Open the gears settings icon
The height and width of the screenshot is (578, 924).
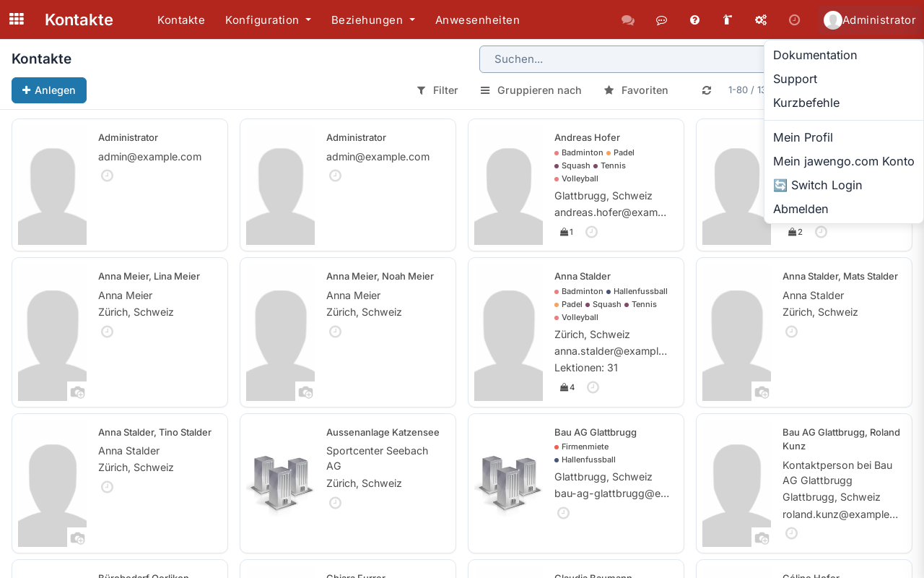(x=761, y=20)
